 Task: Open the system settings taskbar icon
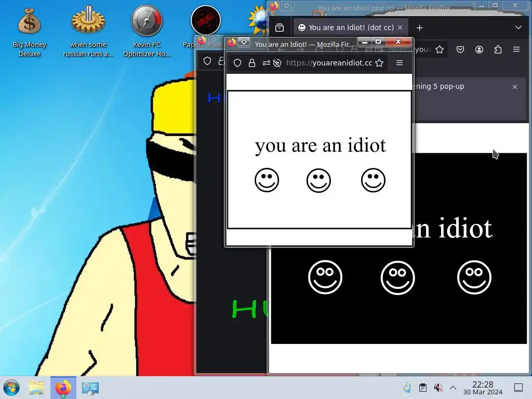[90, 388]
